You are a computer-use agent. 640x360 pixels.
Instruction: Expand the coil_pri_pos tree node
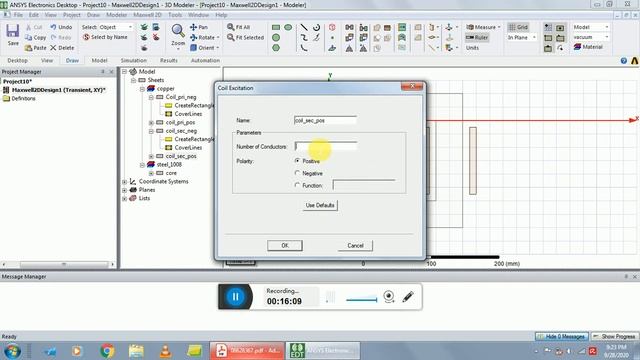tap(151, 122)
